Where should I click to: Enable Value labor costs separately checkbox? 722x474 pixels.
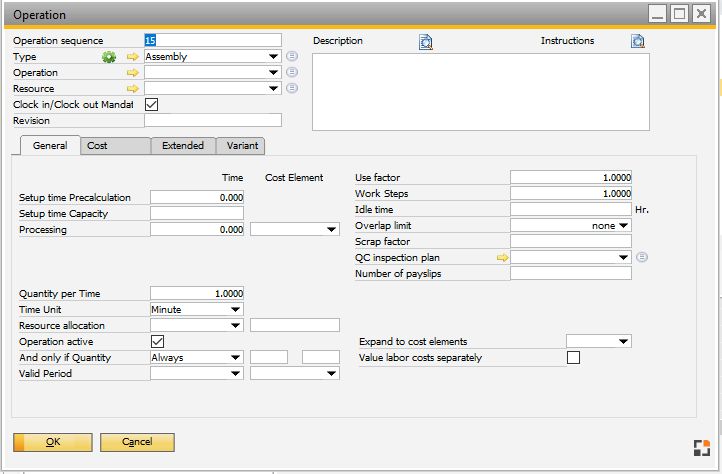pyautogui.click(x=573, y=358)
